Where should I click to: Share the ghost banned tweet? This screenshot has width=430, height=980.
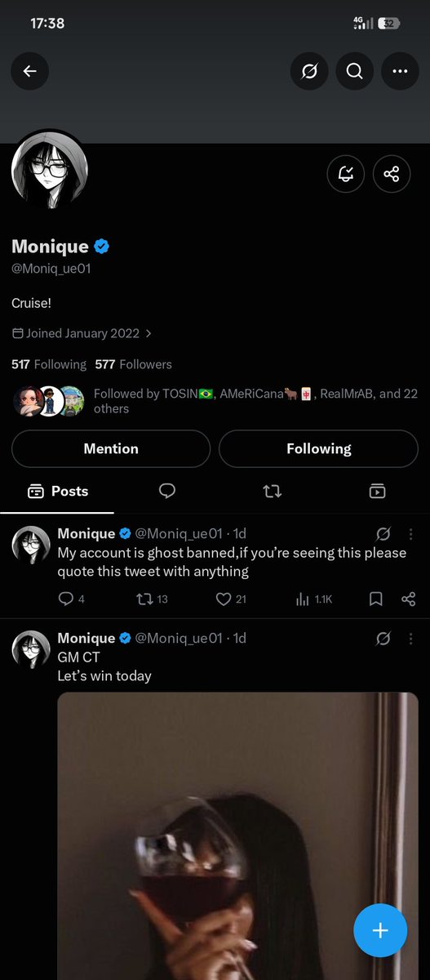[x=409, y=599]
